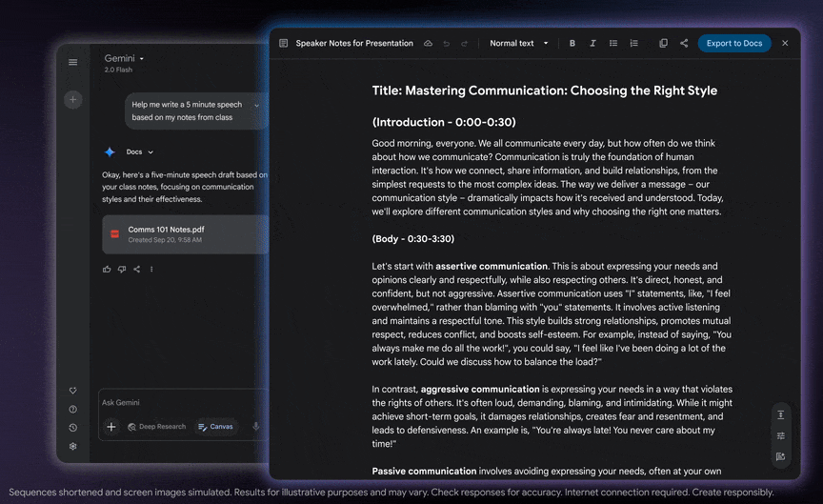Insert a bulleted list
The image size is (823, 504).
point(613,44)
